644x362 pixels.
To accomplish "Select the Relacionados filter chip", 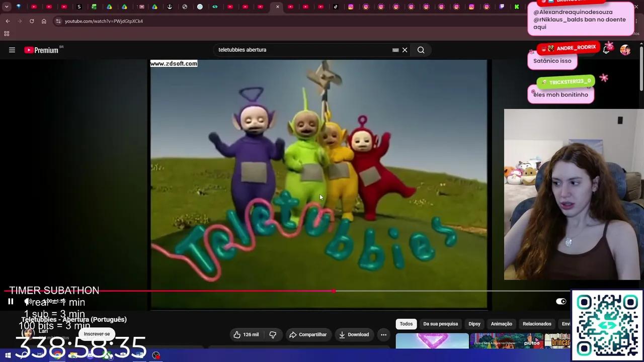I will coord(537,324).
